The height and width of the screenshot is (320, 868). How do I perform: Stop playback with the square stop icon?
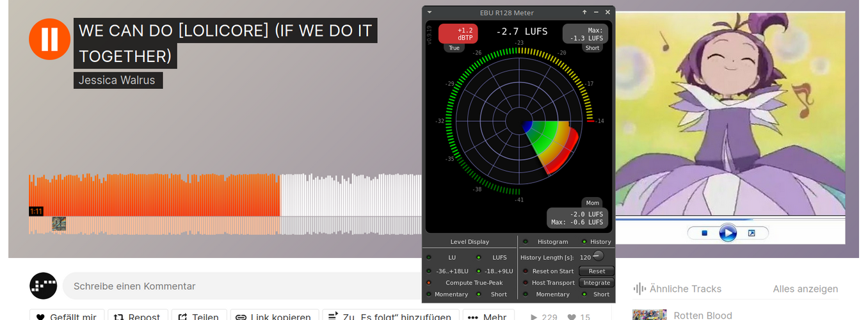point(704,233)
